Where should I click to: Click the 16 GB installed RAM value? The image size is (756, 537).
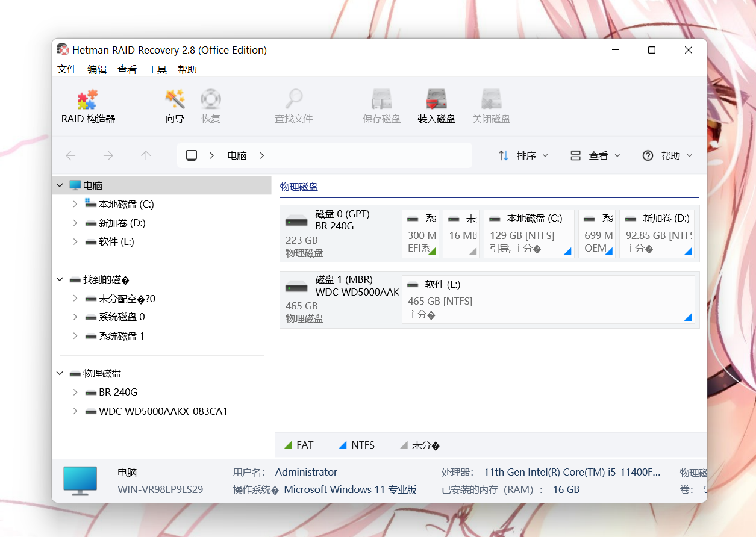coord(566,489)
